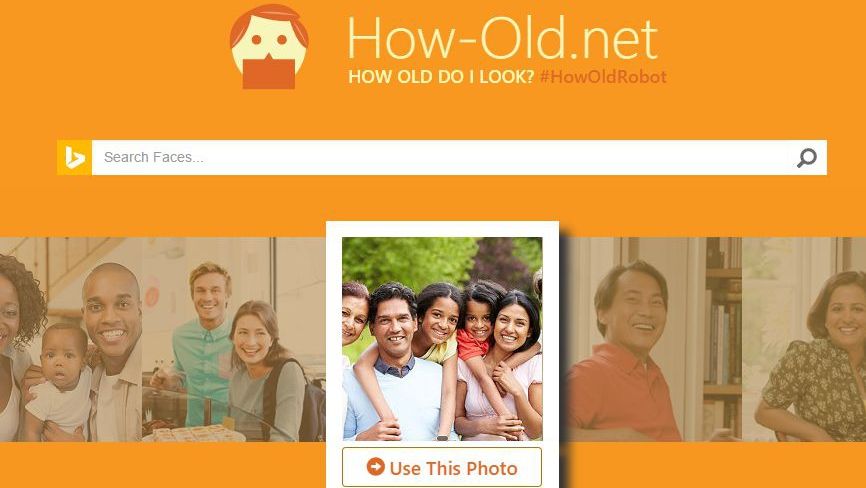Click the girl in red top in center photo
Screen dimensions: 866x488
pos(476,326)
